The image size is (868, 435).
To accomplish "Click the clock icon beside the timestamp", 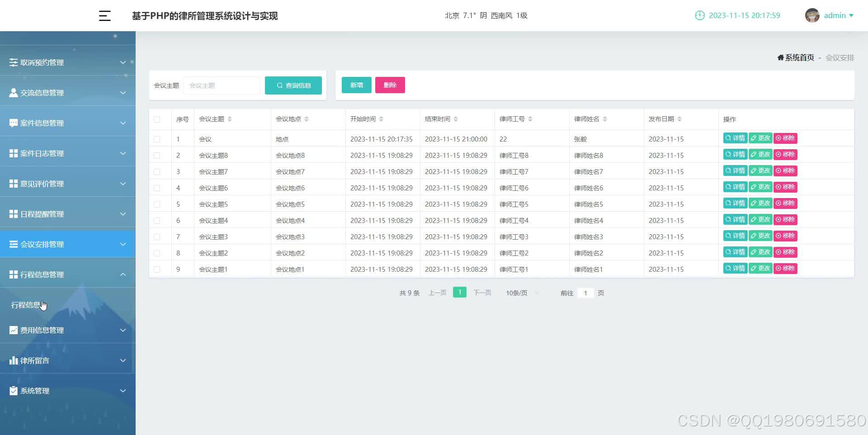I will coord(699,15).
